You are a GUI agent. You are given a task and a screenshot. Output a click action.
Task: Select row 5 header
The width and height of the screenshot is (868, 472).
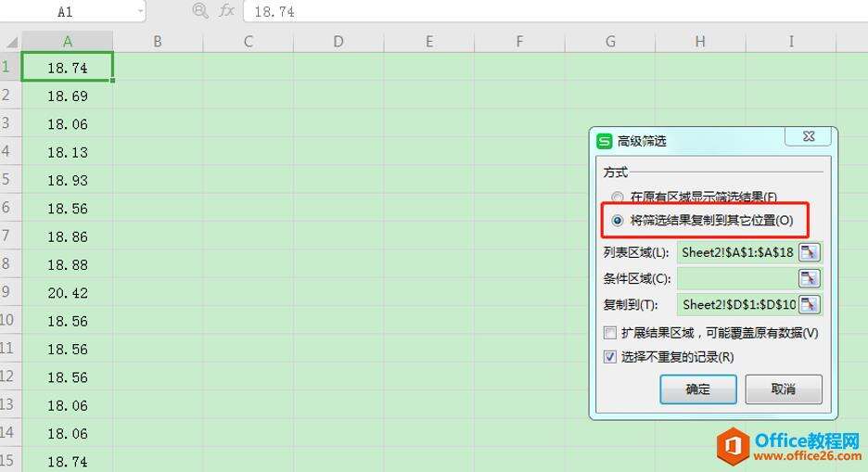[x=10, y=179]
